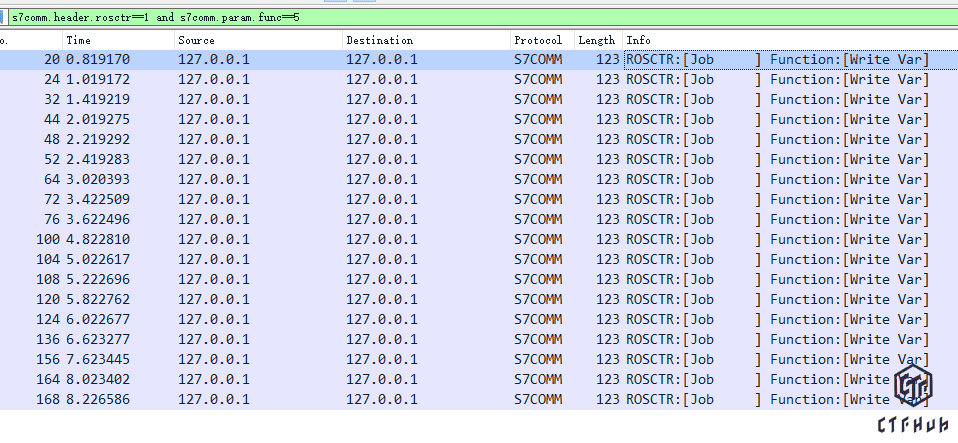Sort packets by the Time column
Viewport: 958px width, 443px height.
click(x=117, y=40)
